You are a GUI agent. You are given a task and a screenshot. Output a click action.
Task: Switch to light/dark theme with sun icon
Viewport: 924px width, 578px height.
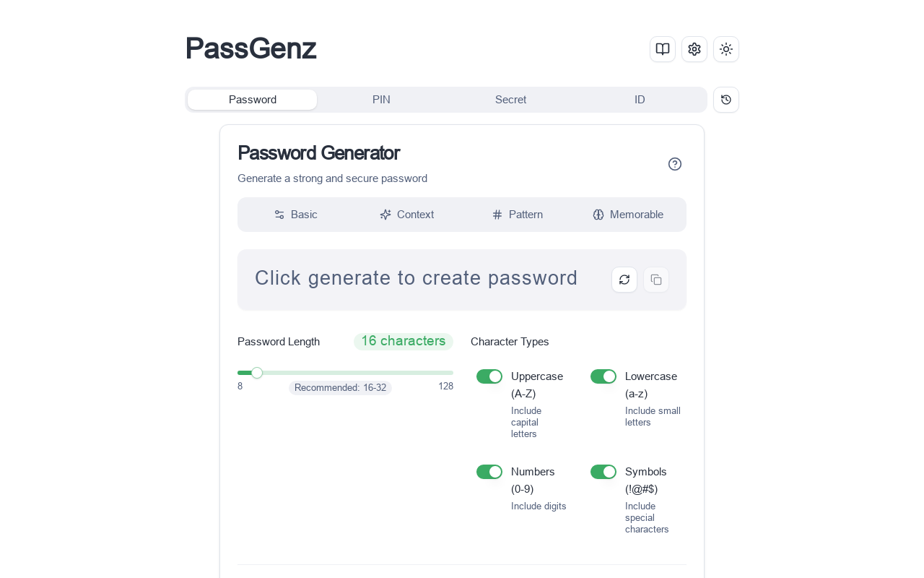click(x=725, y=48)
